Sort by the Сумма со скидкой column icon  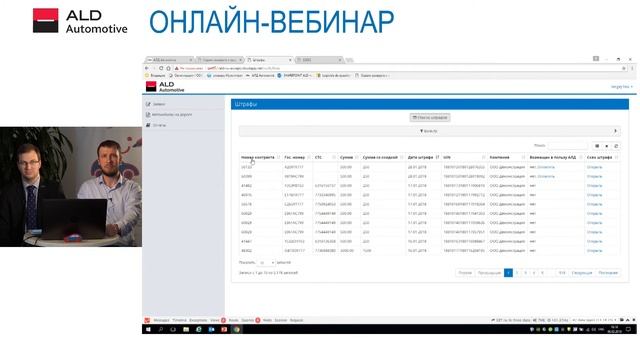click(x=402, y=157)
